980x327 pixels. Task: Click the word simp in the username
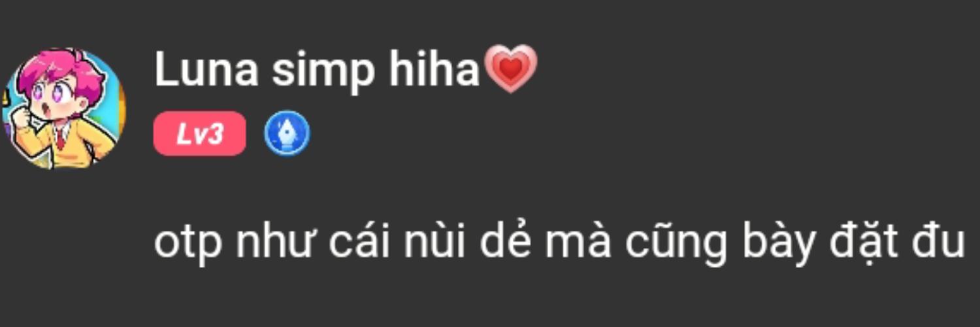click(x=323, y=72)
